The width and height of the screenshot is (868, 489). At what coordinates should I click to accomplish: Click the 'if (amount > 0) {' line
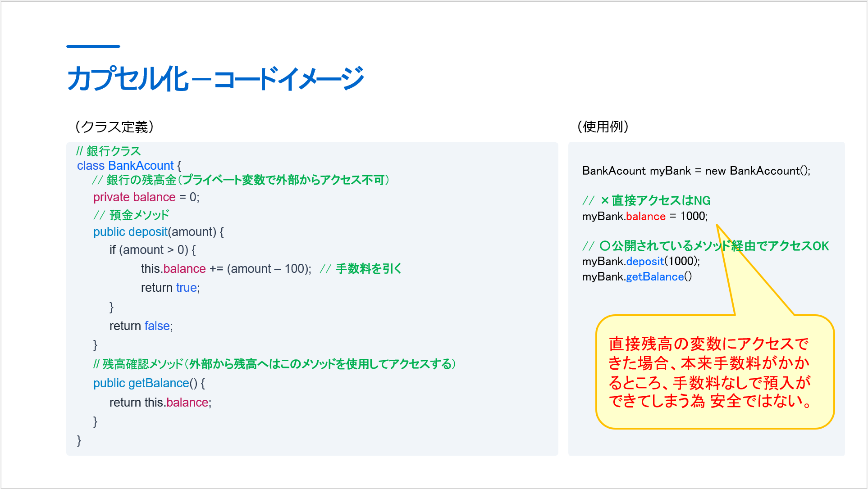coord(152,250)
